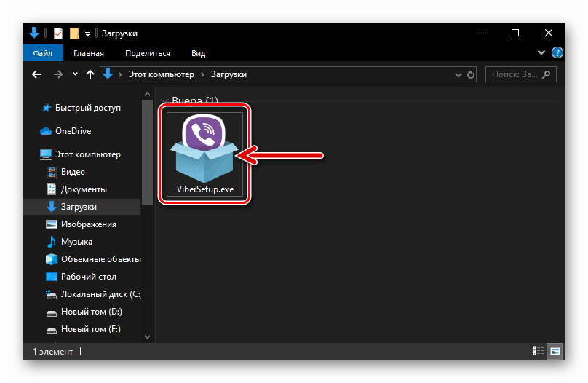Switch to details view in status bar
This screenshot has width=588, height=383.
point(538,351)
